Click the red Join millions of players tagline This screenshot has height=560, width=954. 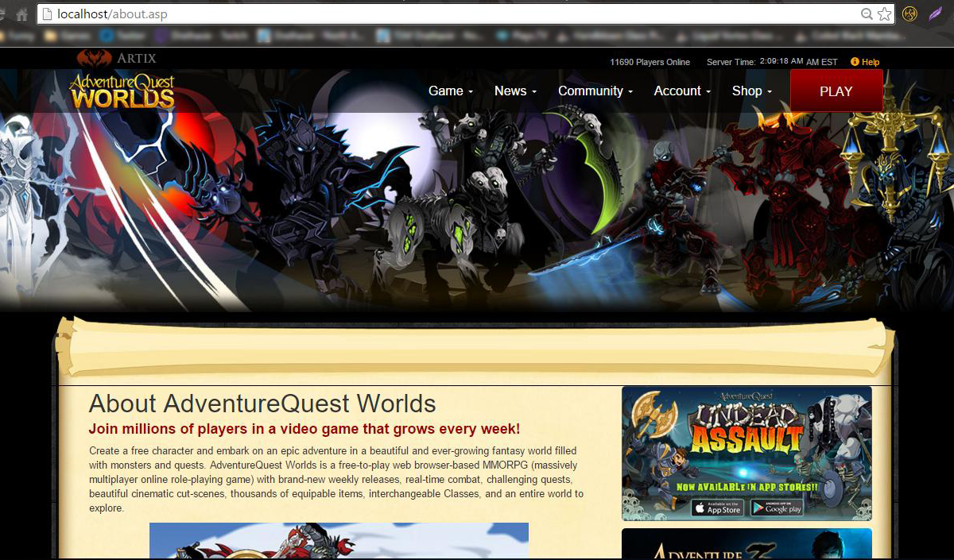click(304, 429)
